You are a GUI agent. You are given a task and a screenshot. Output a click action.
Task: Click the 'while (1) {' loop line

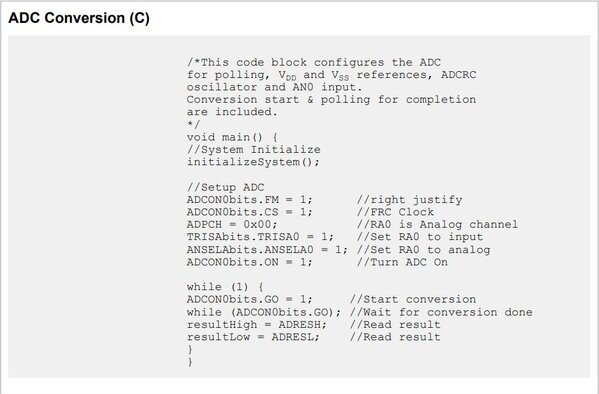pos(225,287)
